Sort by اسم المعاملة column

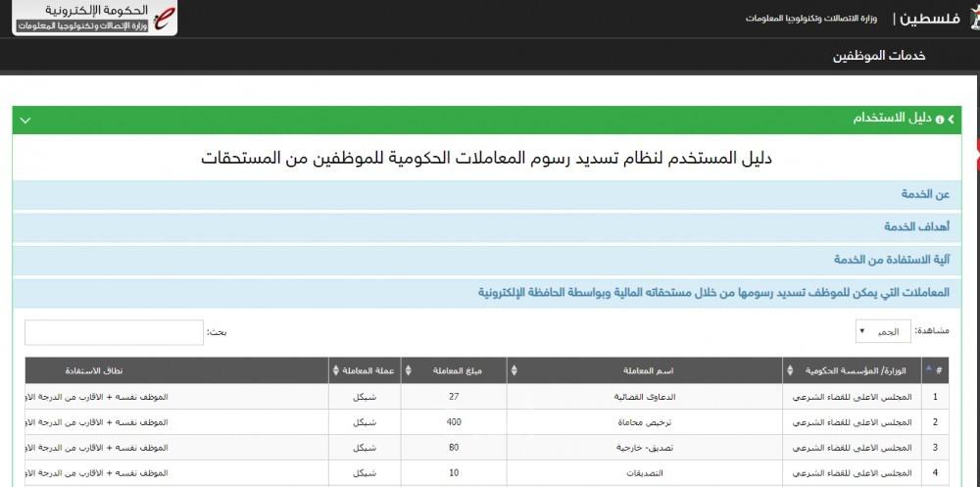[645, 370]
